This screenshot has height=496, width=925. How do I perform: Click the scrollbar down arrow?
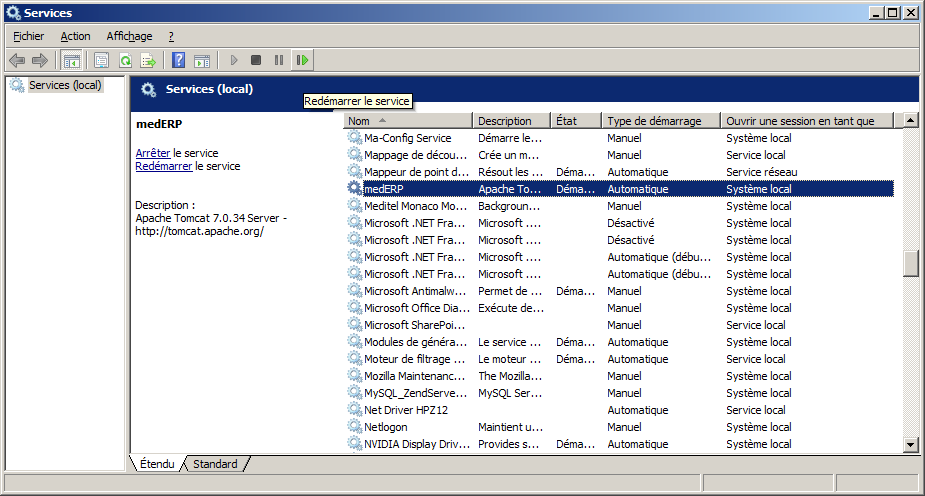(x=910, y=445)
